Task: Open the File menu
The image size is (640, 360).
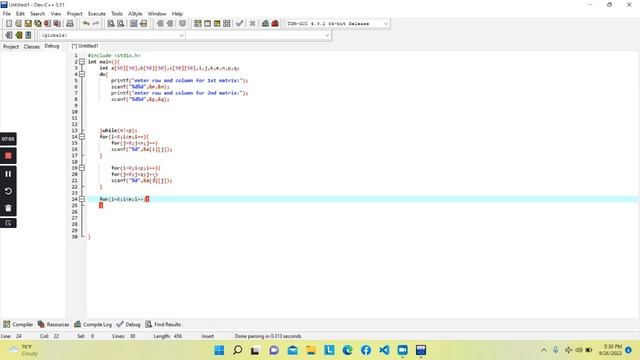Action: pyautogui.click(x=7, y=13)
